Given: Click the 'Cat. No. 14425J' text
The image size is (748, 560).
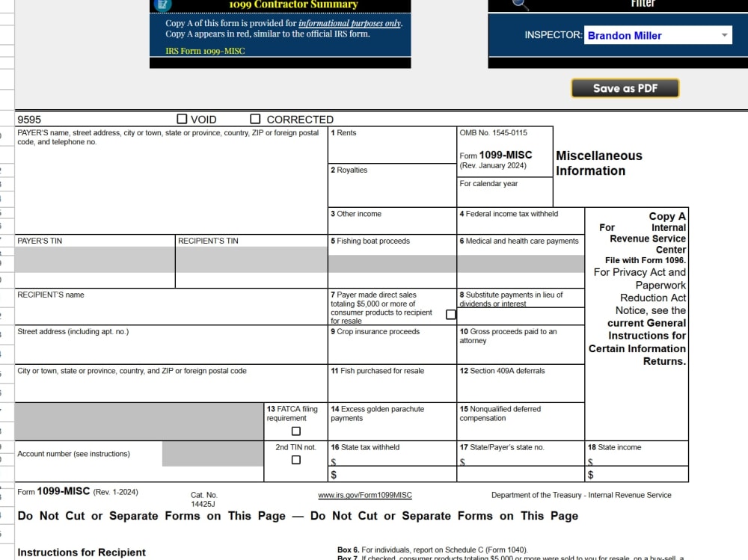Looking at the screenshot, I should pyautogui.click(x=203, y=499).
